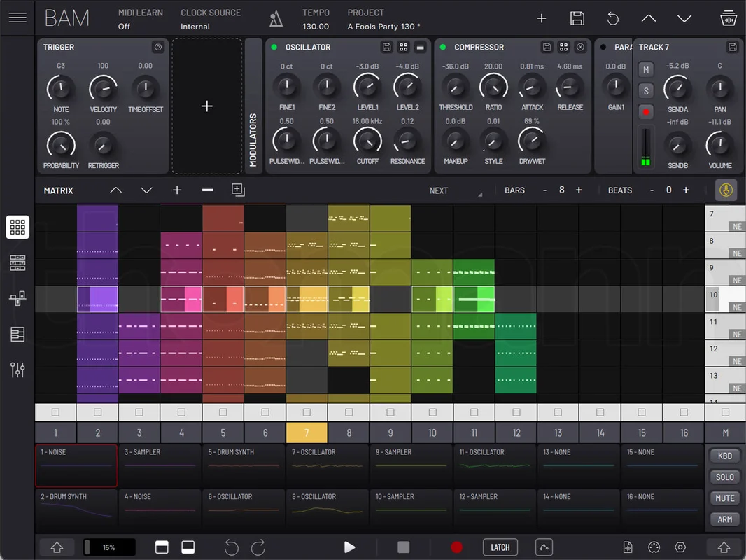The height and width of the screenshot is (560, 746).
Task: Select track number 7 tab
Action: (x=307, y=433)
